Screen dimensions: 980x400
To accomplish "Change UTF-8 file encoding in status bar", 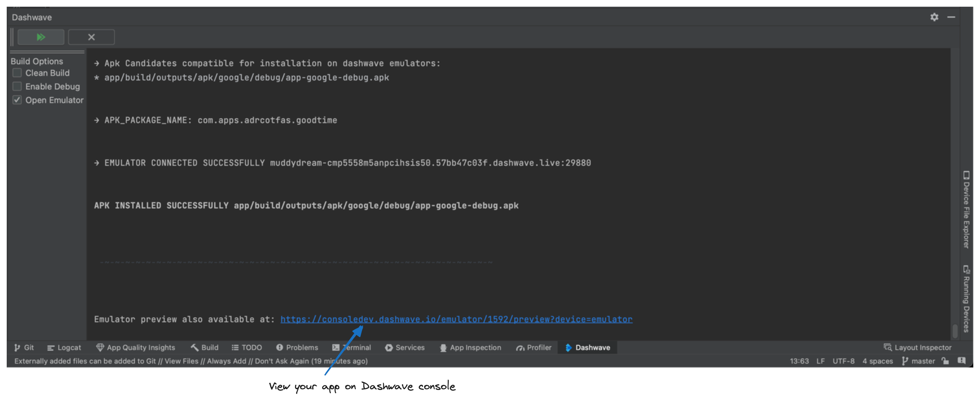I will point(843,361).
